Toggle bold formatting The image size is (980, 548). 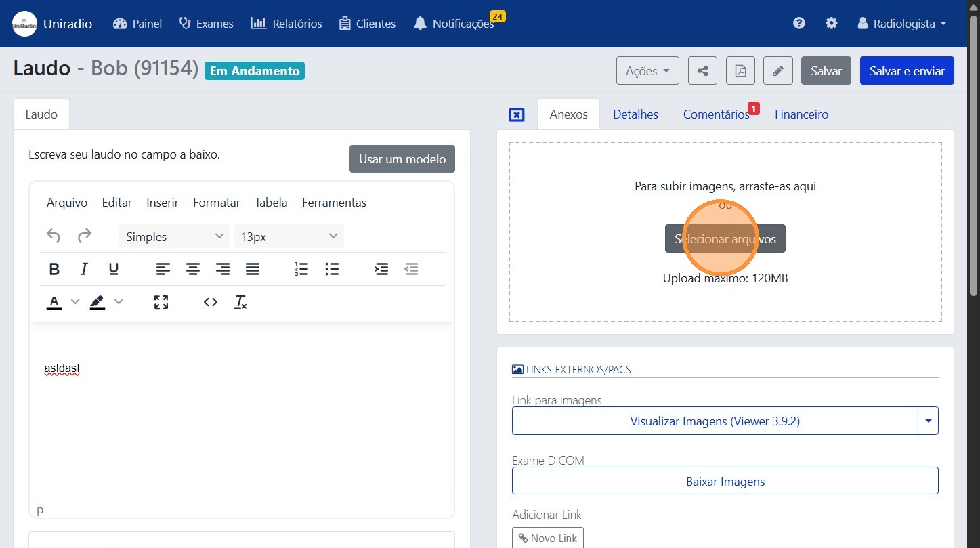click(55, 269)
